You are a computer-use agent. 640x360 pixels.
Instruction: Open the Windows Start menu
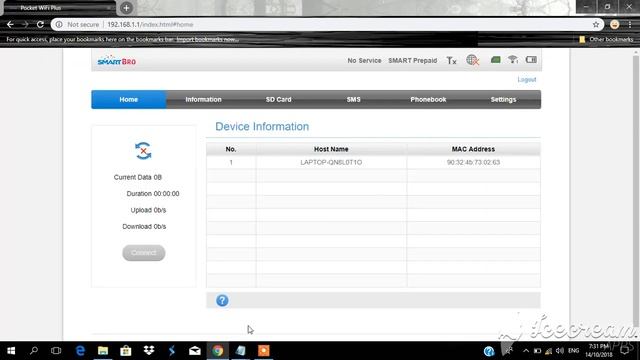[11, 351]
